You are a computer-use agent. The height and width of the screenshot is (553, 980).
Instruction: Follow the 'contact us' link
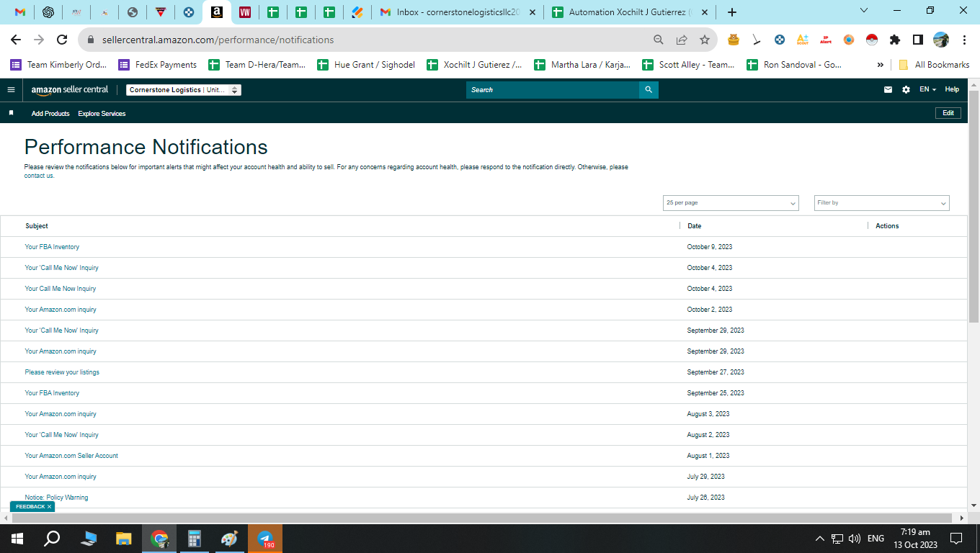(39, 176)
